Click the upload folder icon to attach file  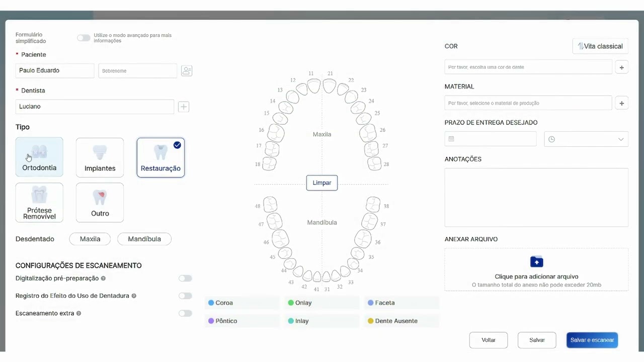click(x=537, y=262)
